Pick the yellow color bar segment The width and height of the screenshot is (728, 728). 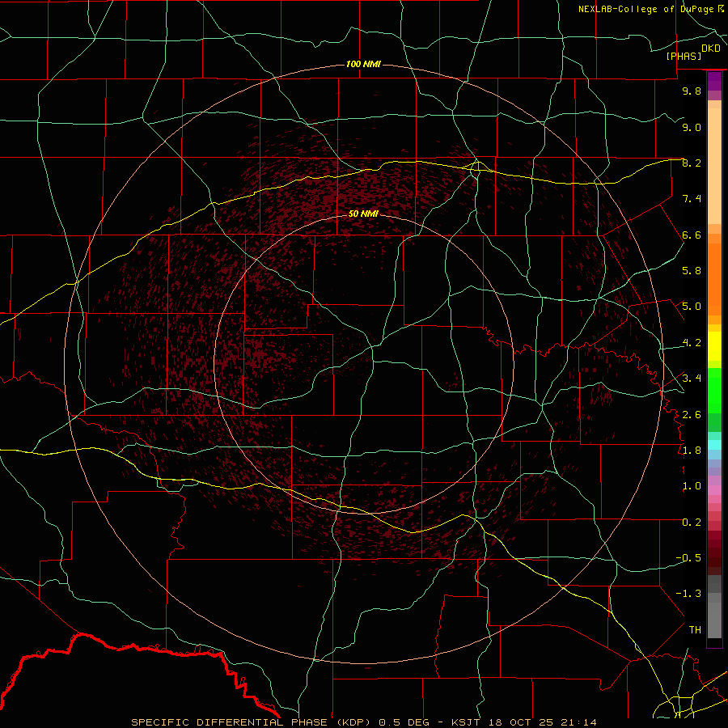coord(714,346)
